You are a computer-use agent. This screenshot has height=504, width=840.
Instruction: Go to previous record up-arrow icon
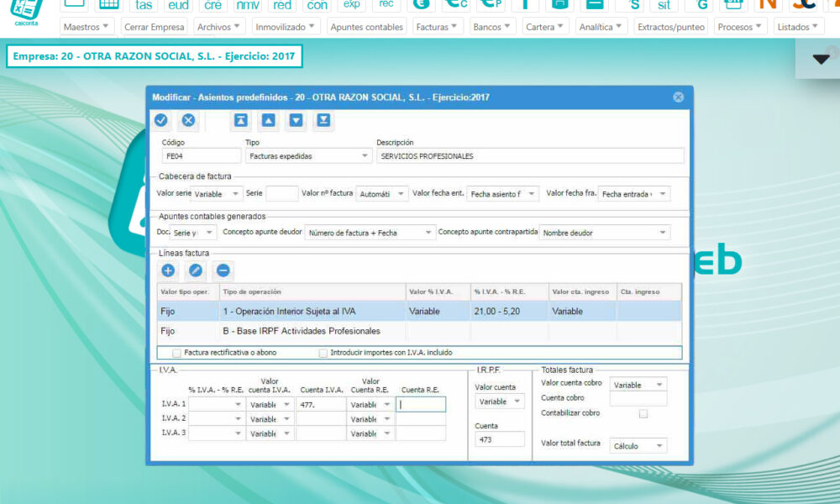coord(269,120)
